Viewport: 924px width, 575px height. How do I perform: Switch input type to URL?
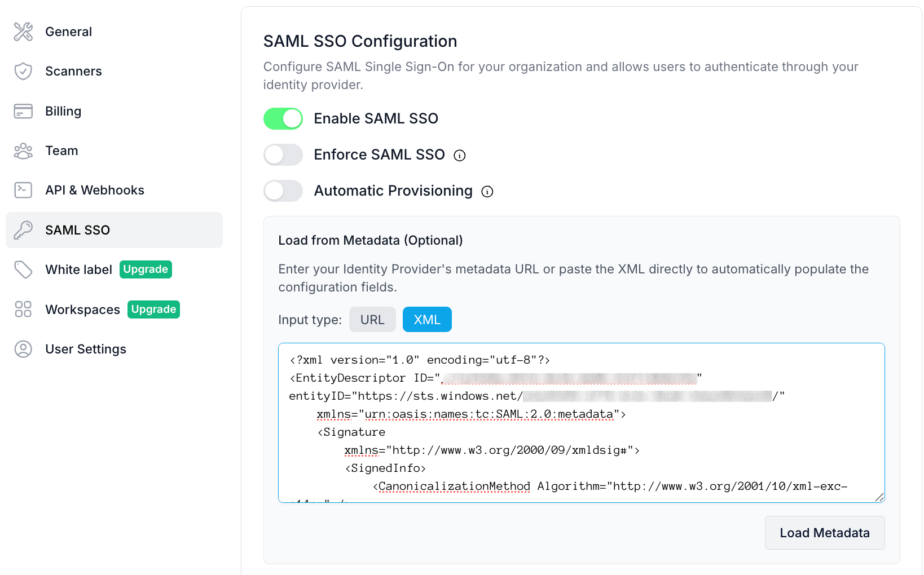pos(372,320)
